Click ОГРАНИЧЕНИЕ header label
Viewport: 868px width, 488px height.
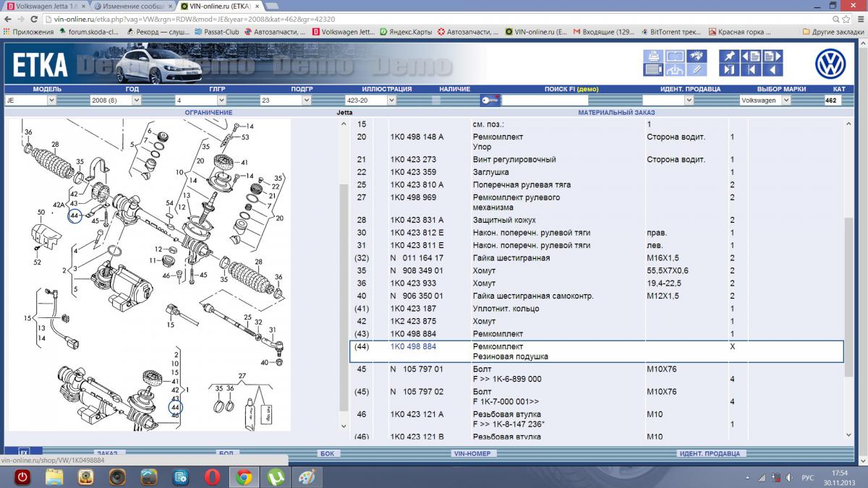pyautogui.click(x=208, y=113)
